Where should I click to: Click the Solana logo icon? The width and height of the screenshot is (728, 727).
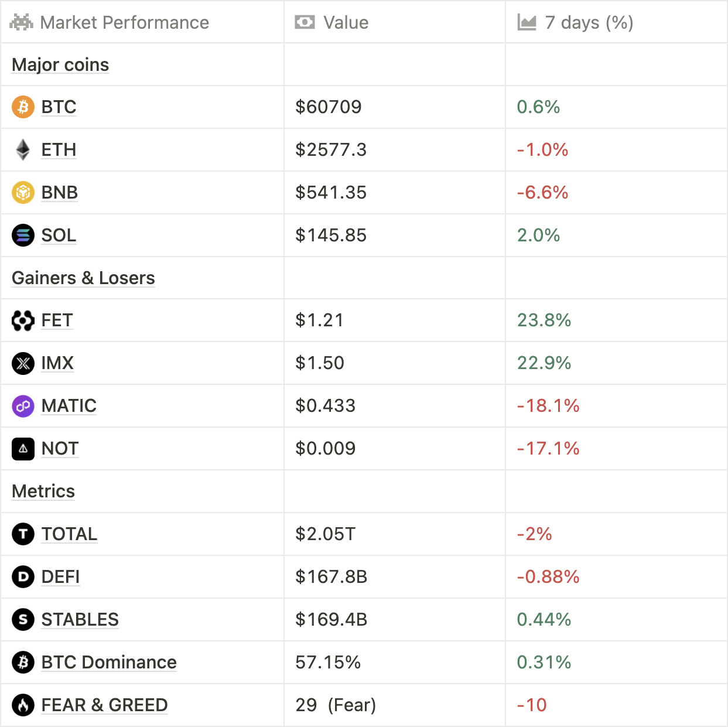[x=23, y=235]
